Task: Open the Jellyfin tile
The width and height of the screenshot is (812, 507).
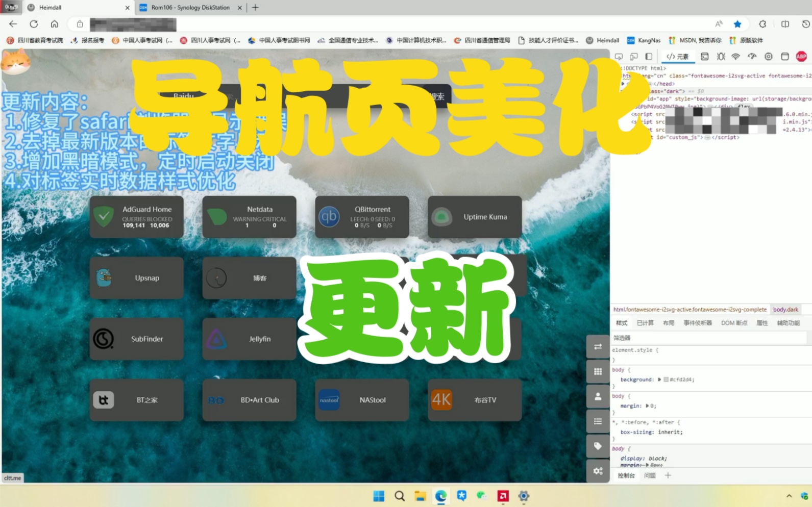Action: click(x=249, y=339)
